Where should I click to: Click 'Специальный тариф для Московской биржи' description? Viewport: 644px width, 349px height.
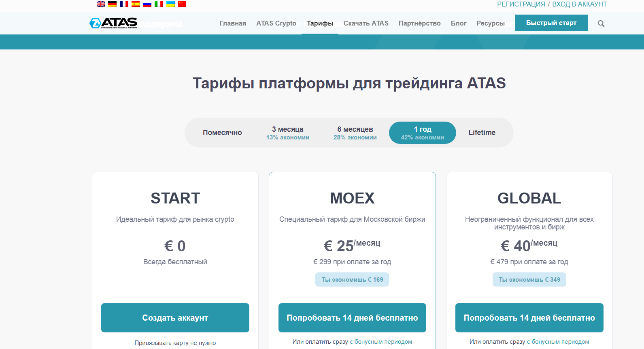(352, 219)
